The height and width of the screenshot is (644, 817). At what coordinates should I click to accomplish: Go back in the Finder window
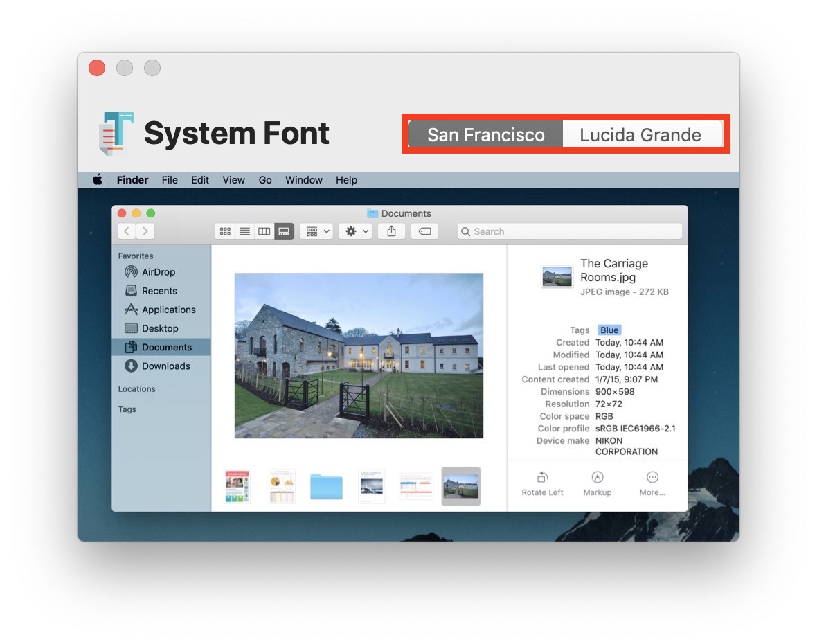point(127,231)
